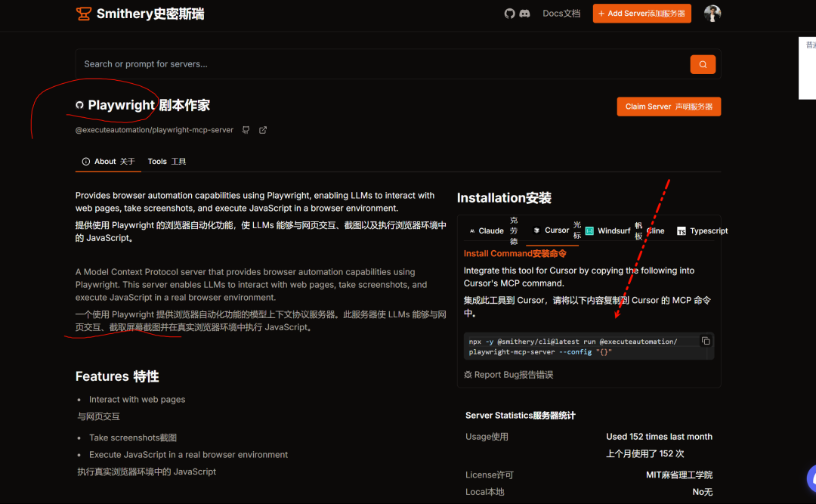Click 'Execute JavaScript in a real browser environment'

click(x=188, y=455)
